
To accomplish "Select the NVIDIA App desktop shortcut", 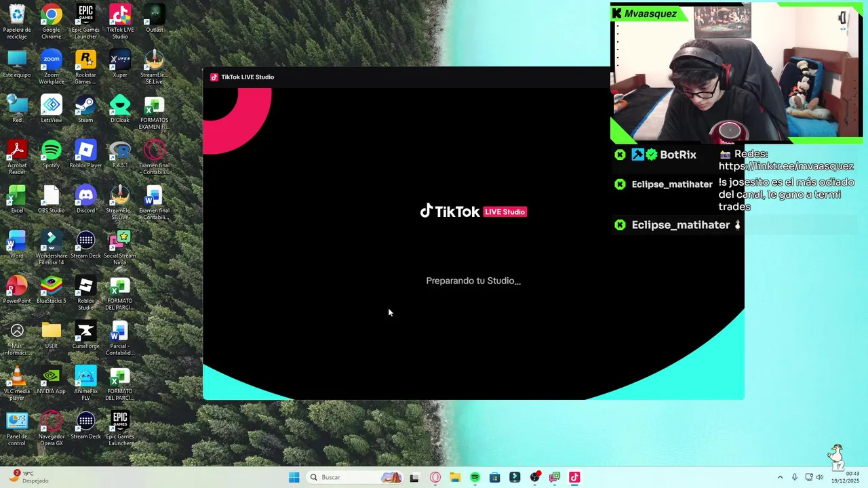I will pos(51,380).
